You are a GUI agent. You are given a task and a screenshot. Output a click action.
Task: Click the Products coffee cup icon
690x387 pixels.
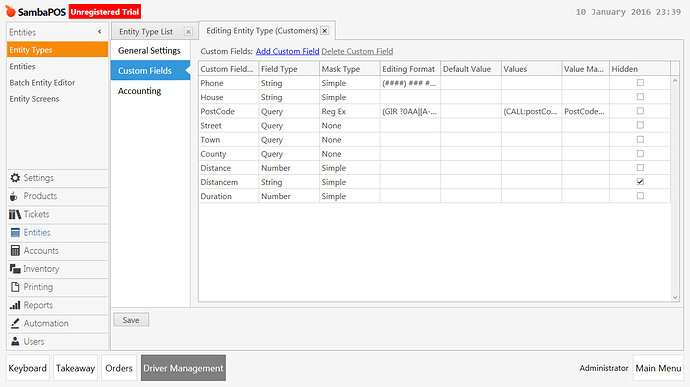coord(14,196)
